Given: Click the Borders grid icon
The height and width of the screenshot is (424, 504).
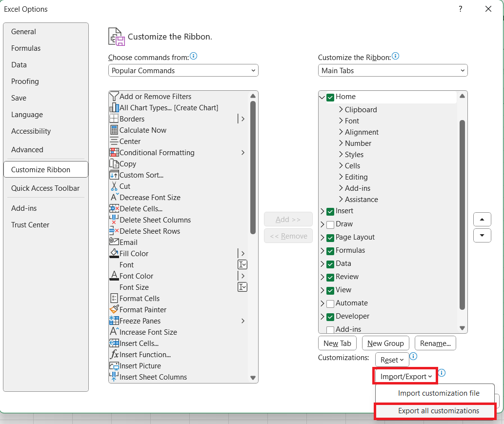Looking at the screenshot, I should [114, 119].
